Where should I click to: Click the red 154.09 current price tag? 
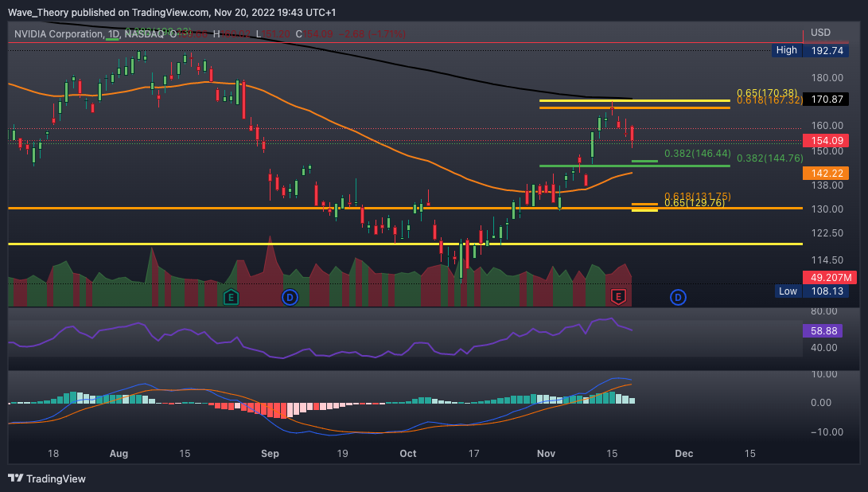click(x=827, y=141)
